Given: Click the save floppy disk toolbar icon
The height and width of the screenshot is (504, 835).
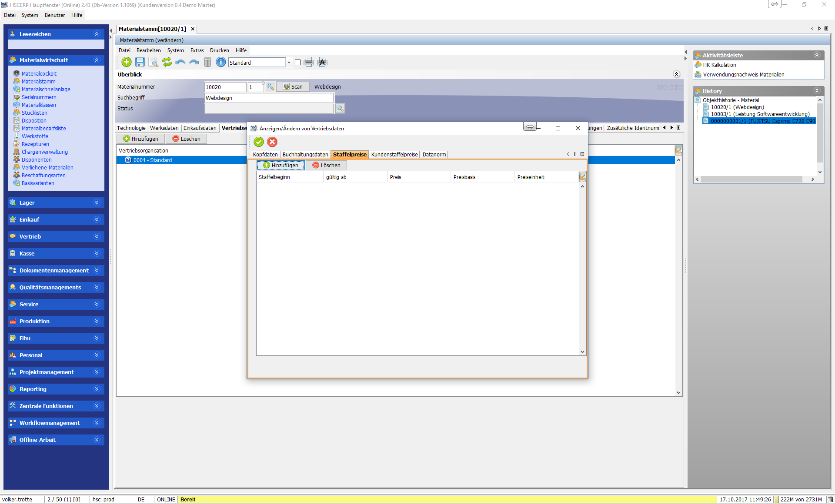Looking at the screenshot, I should point(140,62).
